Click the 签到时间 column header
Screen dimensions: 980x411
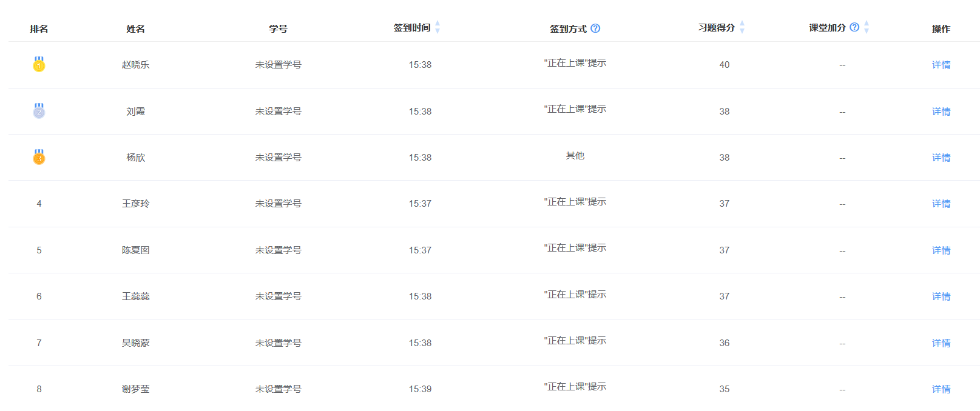tap(412, 28)
